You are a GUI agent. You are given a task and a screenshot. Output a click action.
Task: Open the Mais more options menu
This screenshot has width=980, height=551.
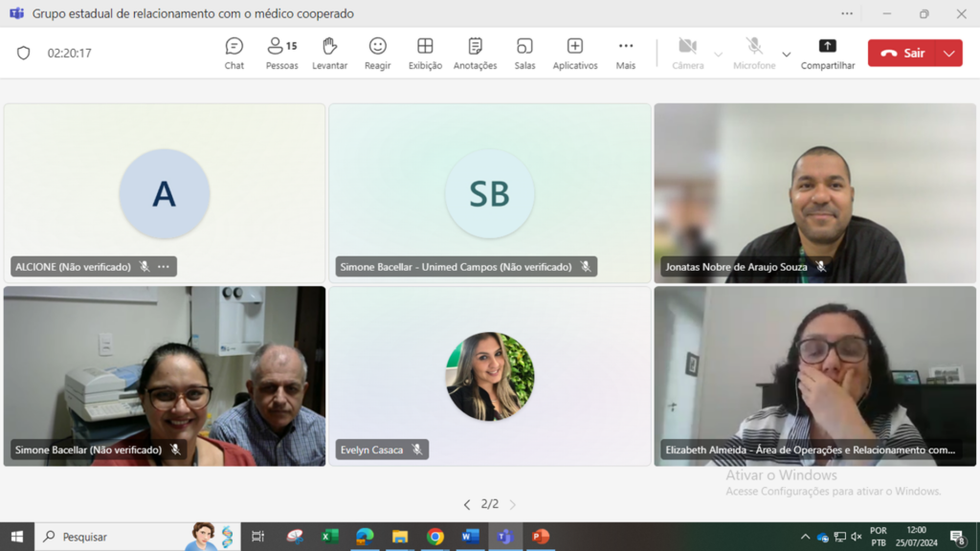(x=626, y=53)
